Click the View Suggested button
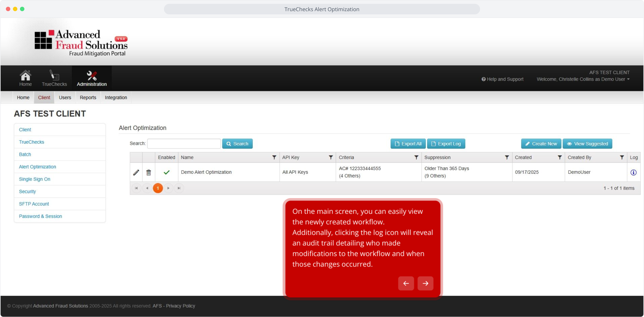Image resolution: width=644 pixels, height=317 pixels. pyautogui.click(x=588, y=144)
